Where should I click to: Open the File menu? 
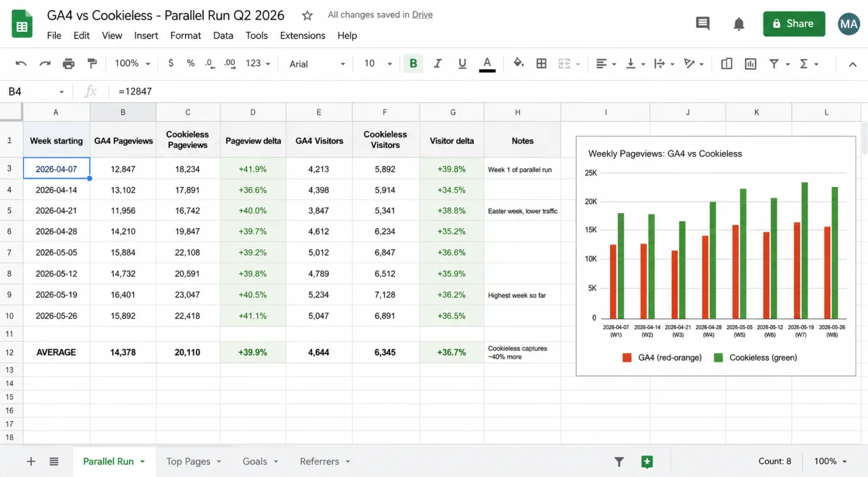[54, 36]
